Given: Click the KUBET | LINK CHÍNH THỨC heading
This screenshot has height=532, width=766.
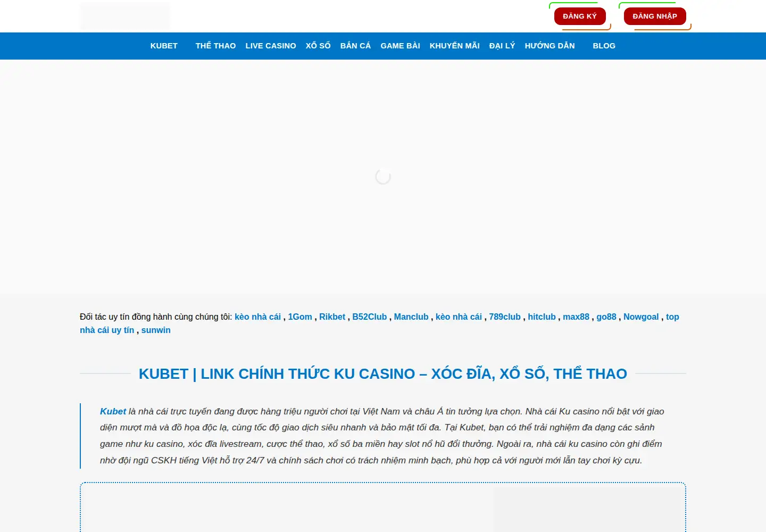Looking at the screenshot, I should click(x=383, y=373).
